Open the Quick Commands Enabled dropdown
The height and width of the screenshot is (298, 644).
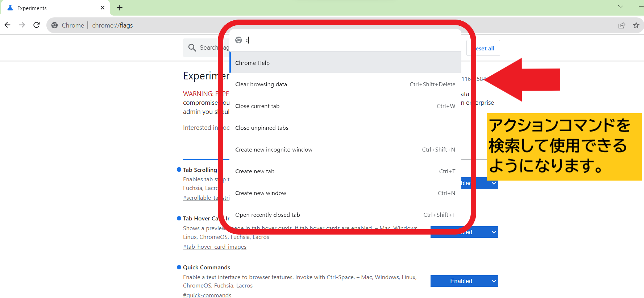click(x=464, y=281)
